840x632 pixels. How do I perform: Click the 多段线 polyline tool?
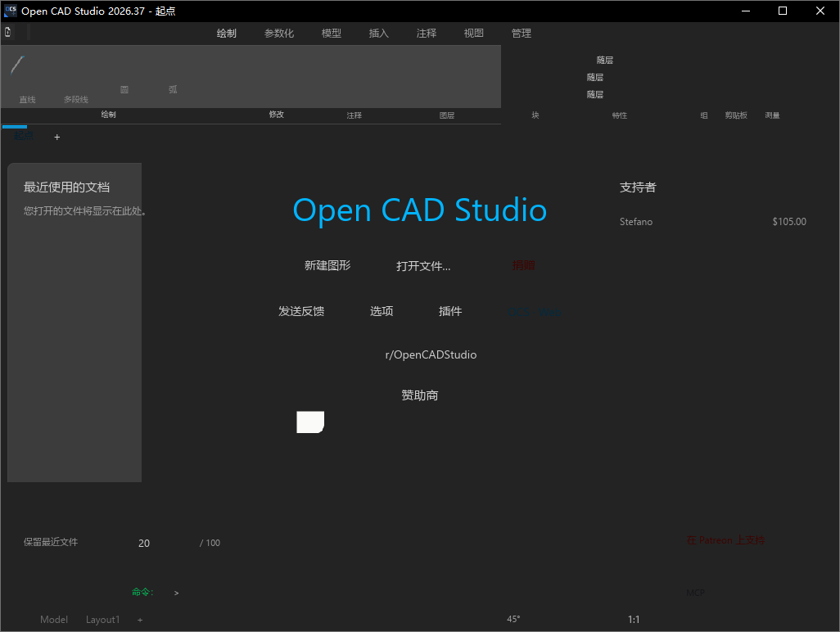[x=75, y=100]
